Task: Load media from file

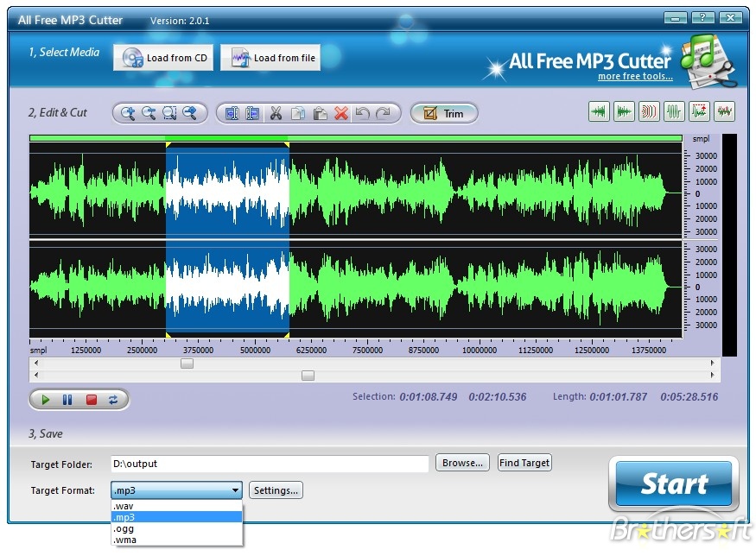Action: (270, 58)
